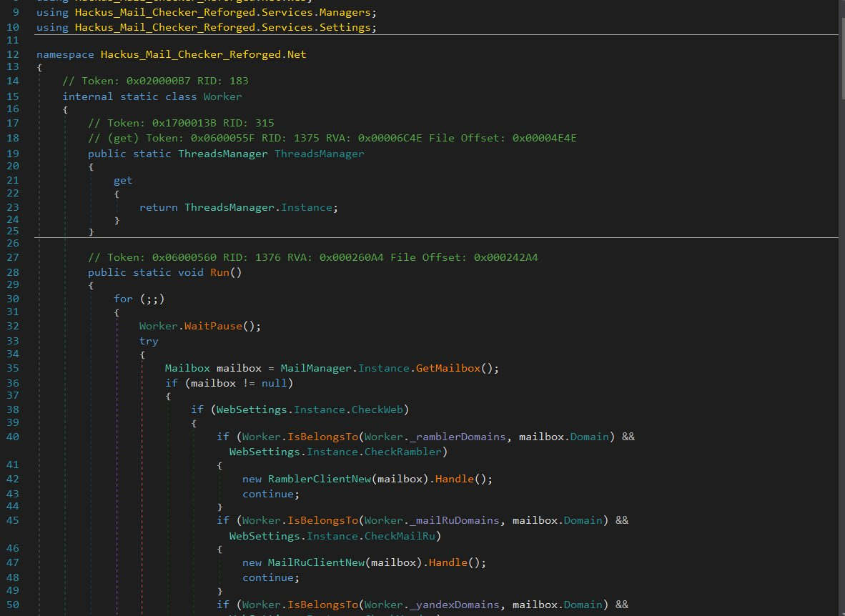
Task: Click the (get) Token 0x0600055F comment
Action: (x=332, y=138)
